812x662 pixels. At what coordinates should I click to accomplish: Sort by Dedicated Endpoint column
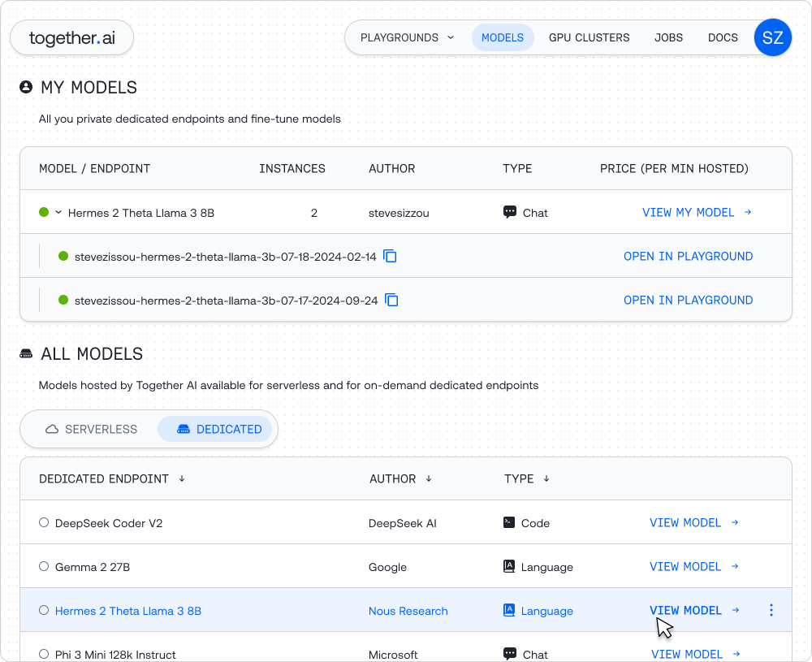pyautogui.click(x=182, y=479)
